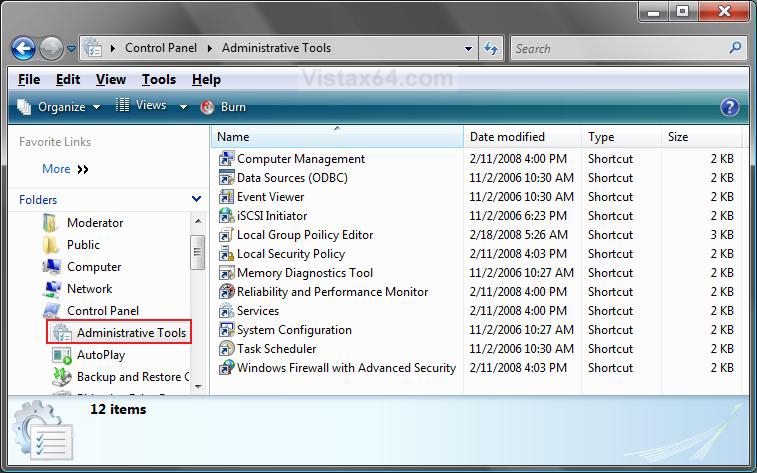Click the blue Help question mark icon
The width and height of the screenshot is (757, 473).
coord(729,107)
